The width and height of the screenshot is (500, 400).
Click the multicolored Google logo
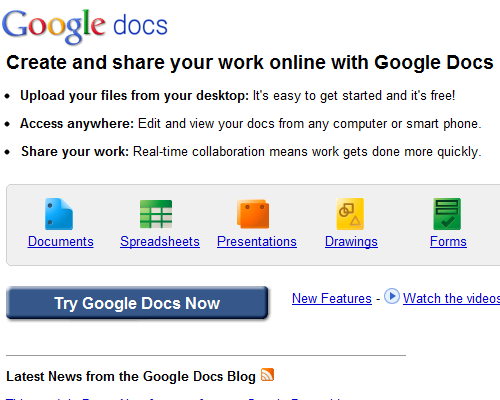(54, 27)
